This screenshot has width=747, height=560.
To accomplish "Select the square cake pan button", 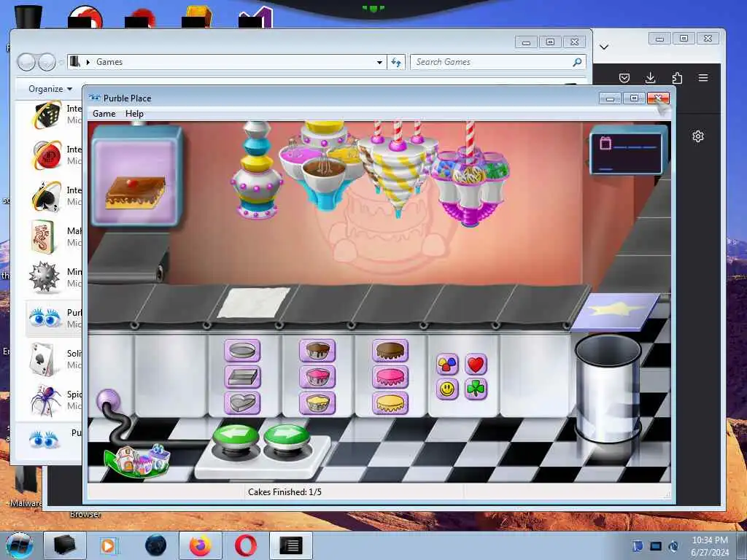I will click(242, 377).
